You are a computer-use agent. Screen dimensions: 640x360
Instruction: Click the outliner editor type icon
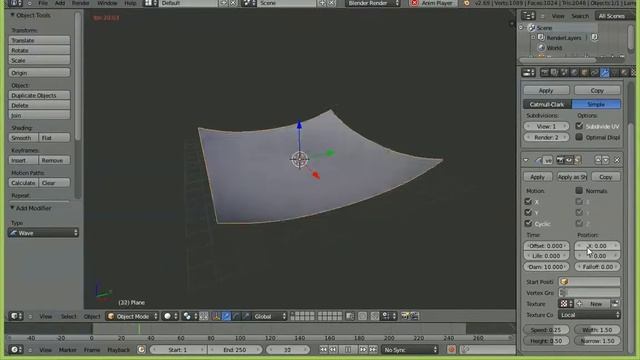coord(528,16)
